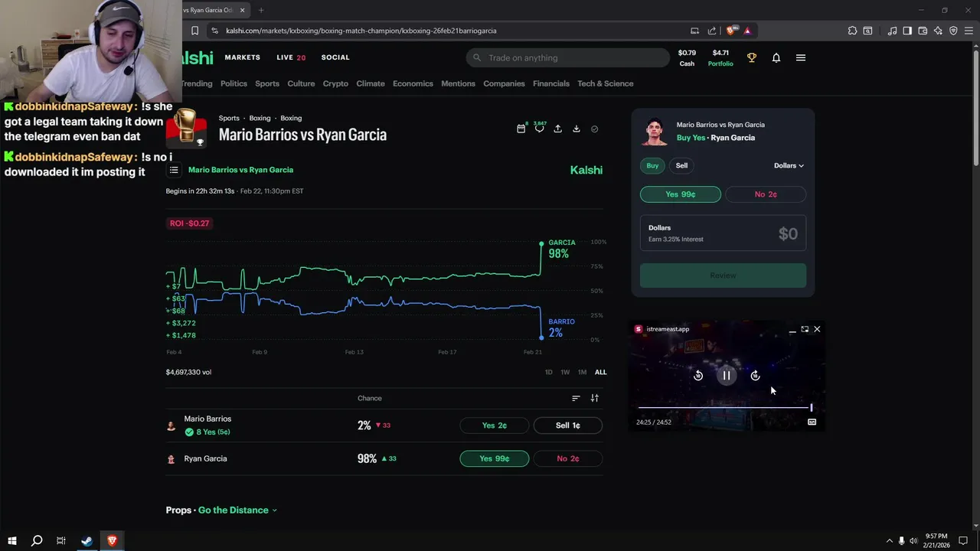Expand the Go the Distance props dropdown
The width and height of the screenshot is (980, 551).
237,510
